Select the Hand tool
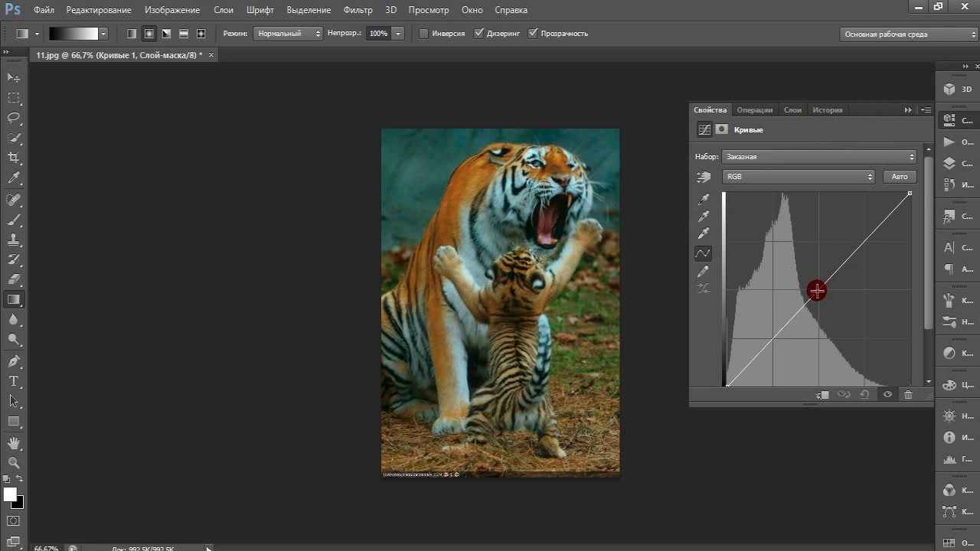980x551 pixels. tap(14, 443)
